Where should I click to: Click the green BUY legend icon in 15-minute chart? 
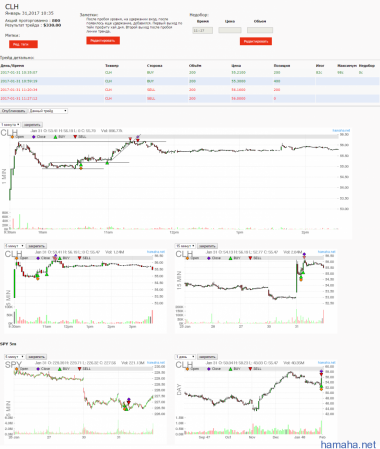(x=230, y=258)
